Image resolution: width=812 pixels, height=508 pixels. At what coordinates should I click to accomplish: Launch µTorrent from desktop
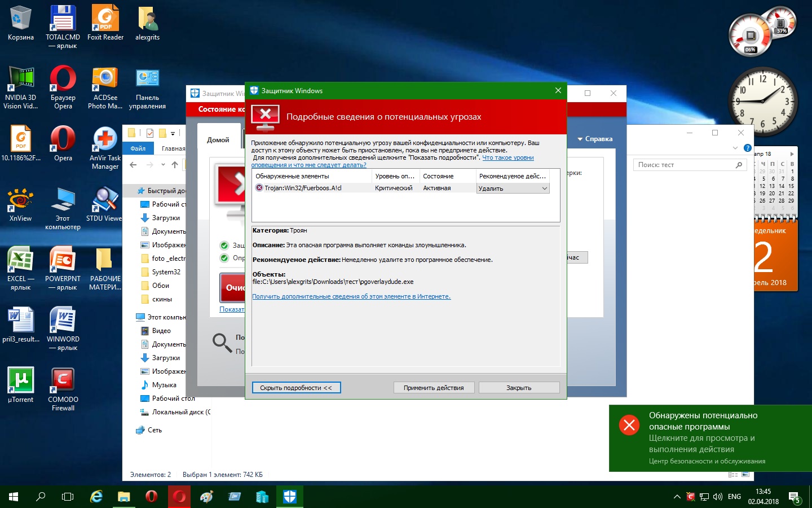pos(20,386)
